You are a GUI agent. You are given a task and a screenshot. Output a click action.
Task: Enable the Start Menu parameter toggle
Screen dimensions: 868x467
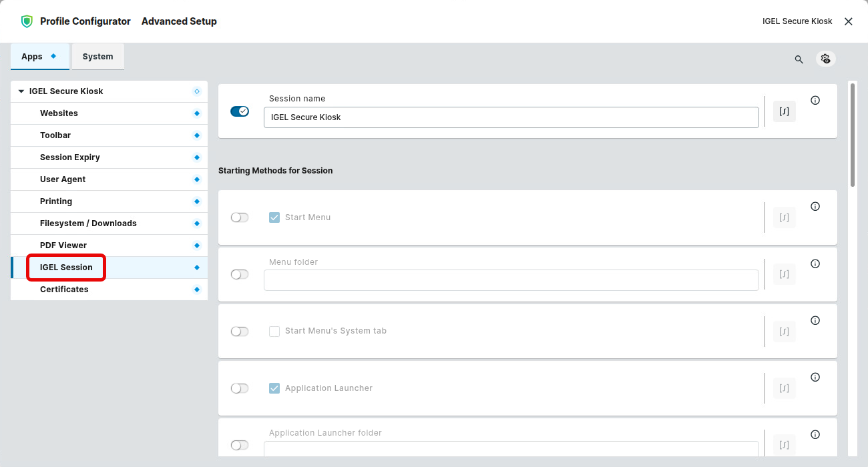[x=239, y=217]
